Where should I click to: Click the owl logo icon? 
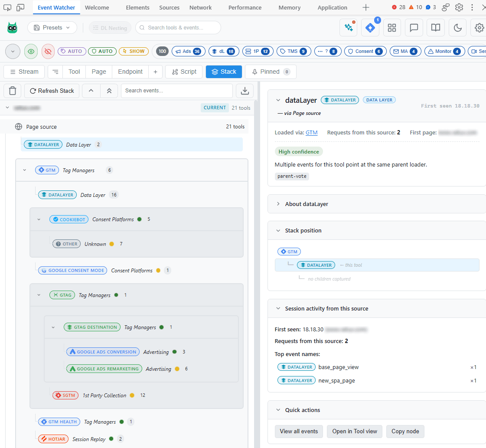[13, 28]
